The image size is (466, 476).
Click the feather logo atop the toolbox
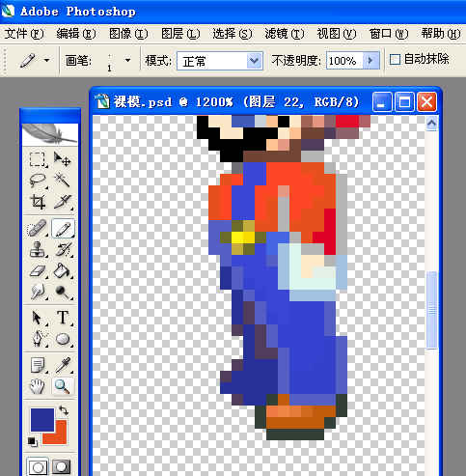click(50, 134)
